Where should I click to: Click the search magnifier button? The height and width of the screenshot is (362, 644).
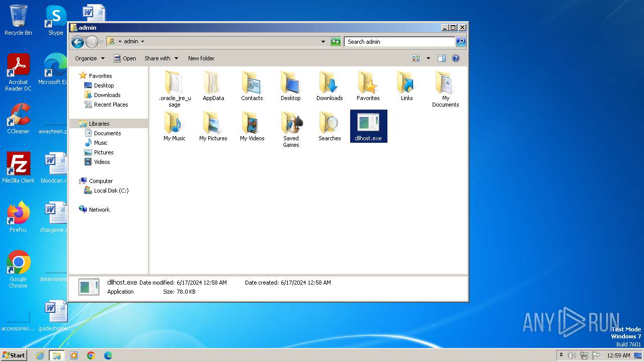460,42
